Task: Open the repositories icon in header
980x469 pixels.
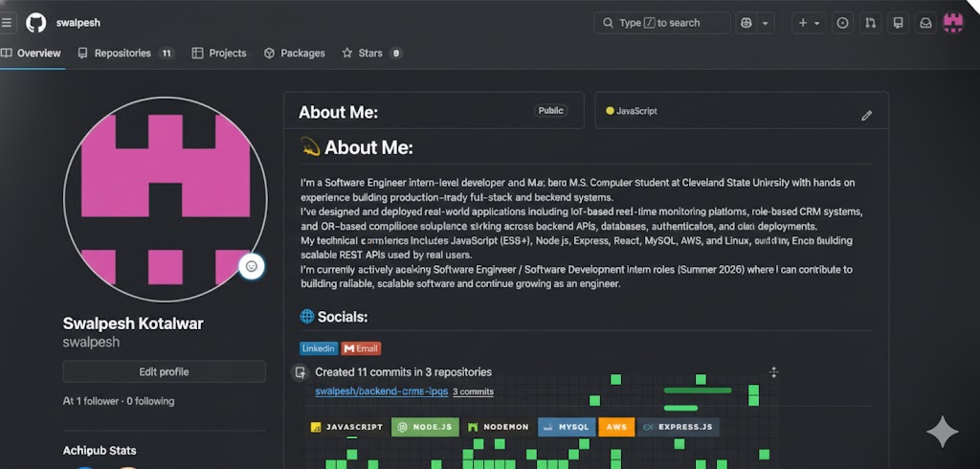Action: [x=898, y=23]
